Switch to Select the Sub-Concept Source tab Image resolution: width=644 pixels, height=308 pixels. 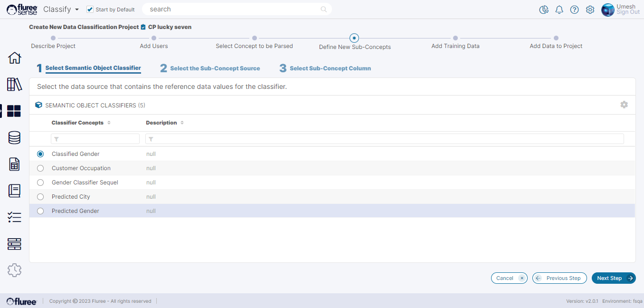click(215, 68)
